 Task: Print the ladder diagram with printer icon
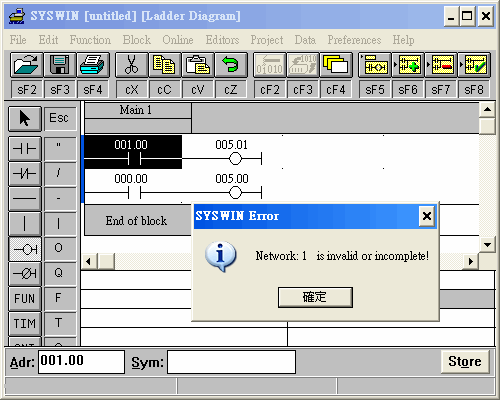[x=93, y=65]
